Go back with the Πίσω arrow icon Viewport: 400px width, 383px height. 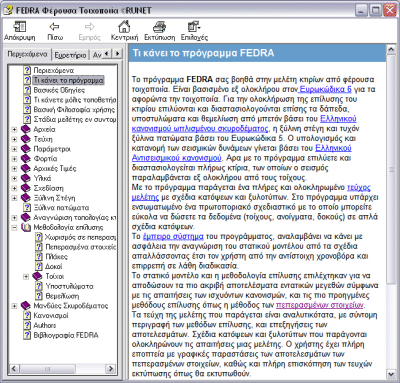point(54,27)
